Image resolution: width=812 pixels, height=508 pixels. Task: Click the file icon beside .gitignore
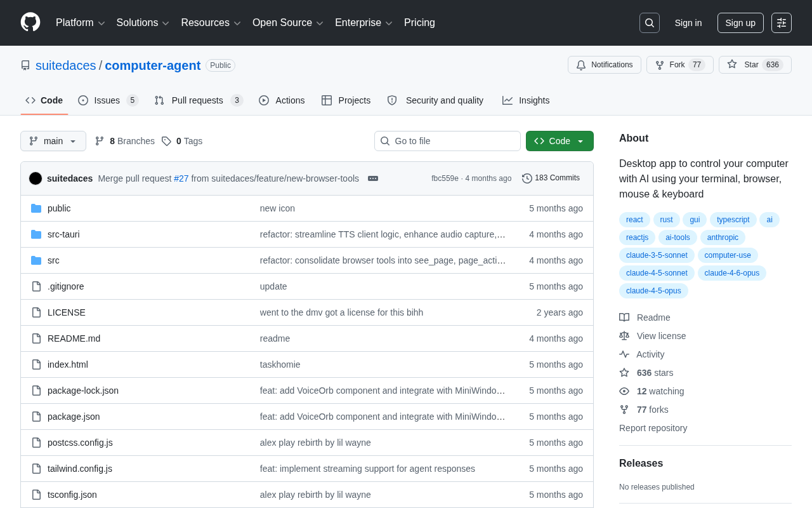point(36,286)
